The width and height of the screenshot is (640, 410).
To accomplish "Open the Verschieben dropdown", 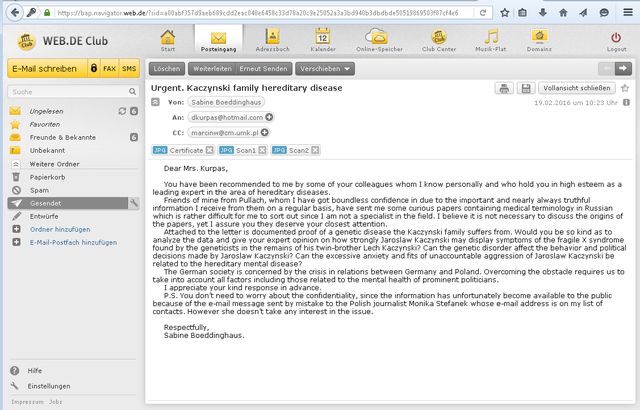I will coord(326,68).
